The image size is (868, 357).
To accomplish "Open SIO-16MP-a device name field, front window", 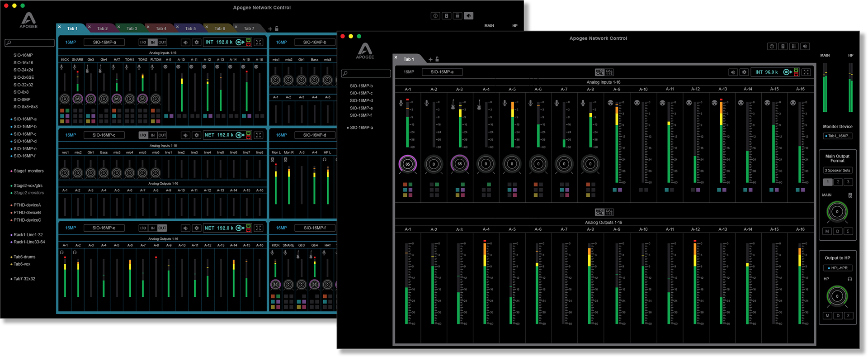I will 442,72.
